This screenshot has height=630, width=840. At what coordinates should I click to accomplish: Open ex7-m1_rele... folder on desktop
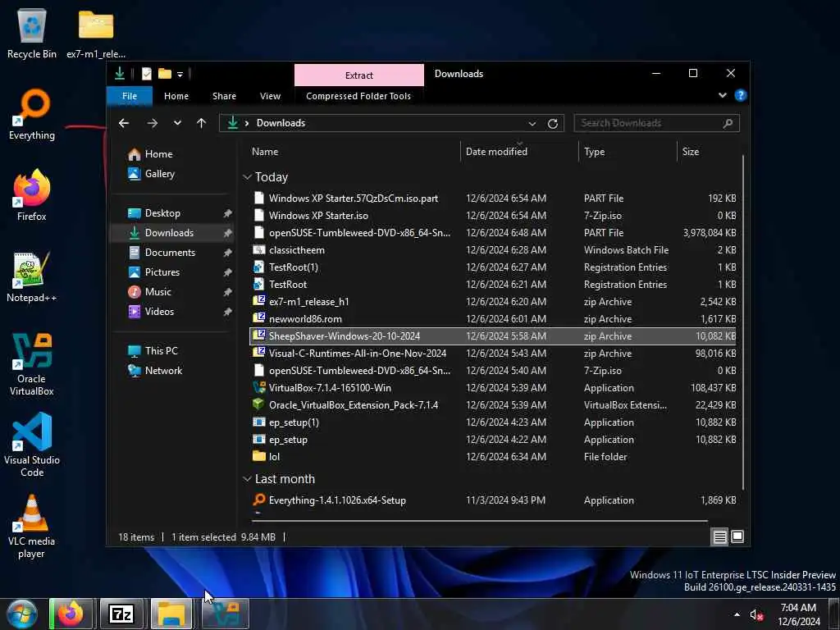pos(96,33)
